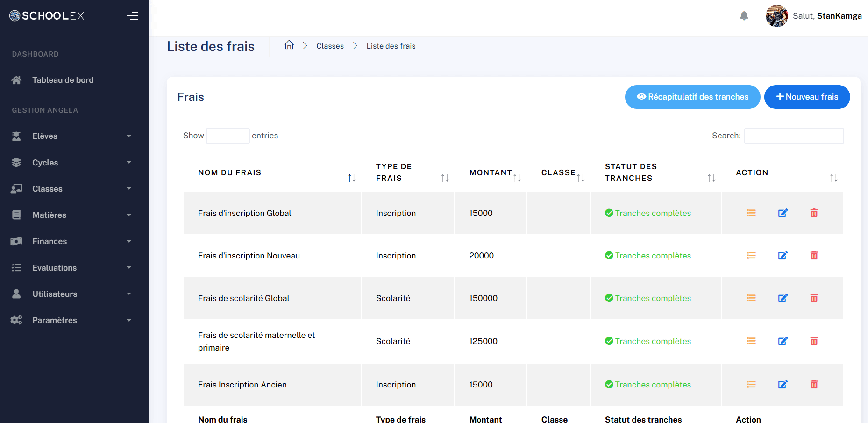The image size is (868, 423).
Task: Delete Frais de scolarité Global
Action: (814, 298)
